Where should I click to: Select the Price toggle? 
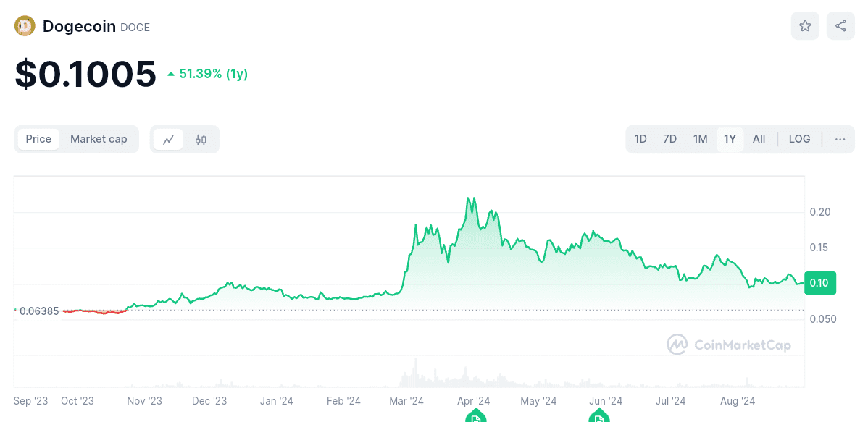[x=38, y=139]
